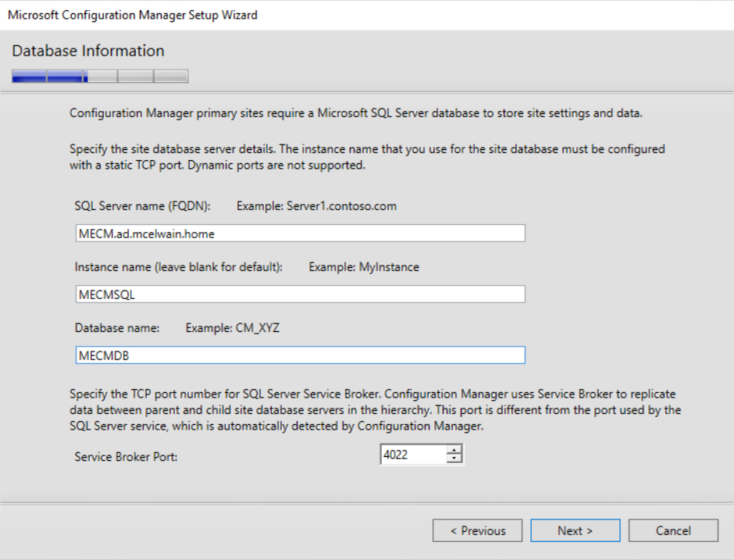This screenshot has height=560, width=734.
Task: Click the 'Service Broker Port:' label
Action: [x=126, y=456]
